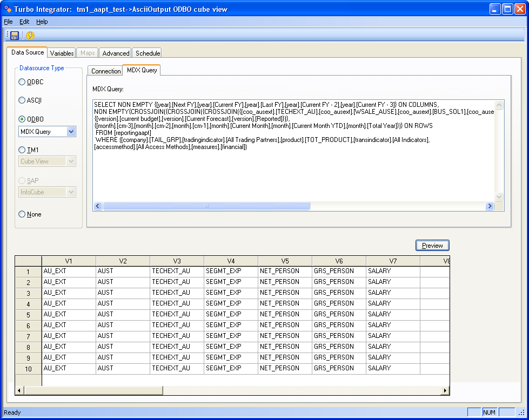Image resolution: width=529 pixels, height=420 pixels.
Task: Click TECHEXT_AU cell in row 3
Action: 177,293
